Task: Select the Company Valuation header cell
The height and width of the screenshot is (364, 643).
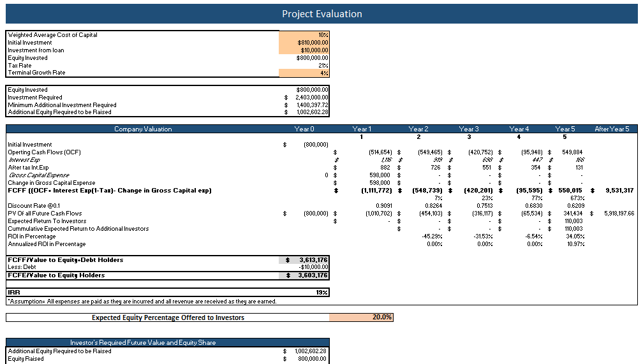Action: [142, 129]
